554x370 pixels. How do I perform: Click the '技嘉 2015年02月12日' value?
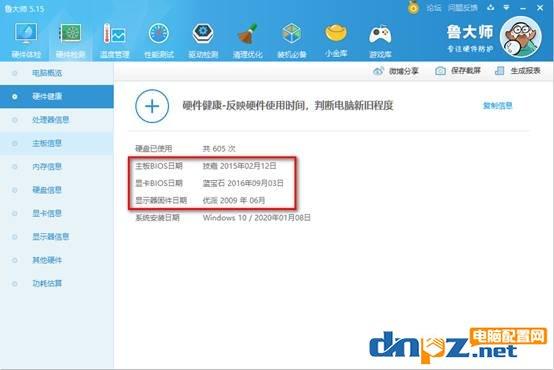240,166
